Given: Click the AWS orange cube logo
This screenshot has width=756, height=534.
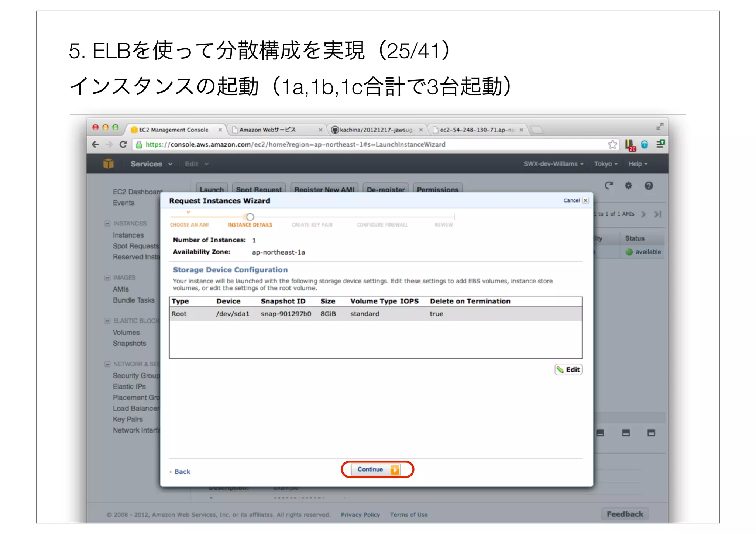Looking at the screenshot, I should point(108,163).
